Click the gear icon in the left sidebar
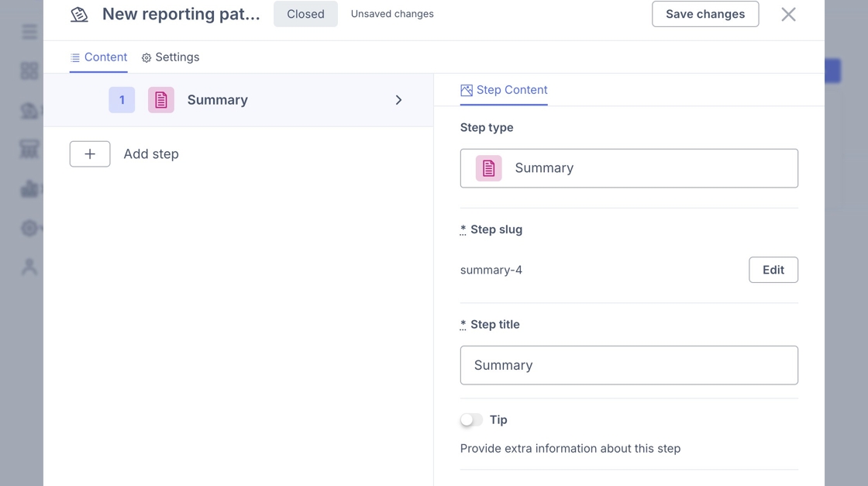The width and height of the screenshot is (868, 486). click(x=29, y=228)
